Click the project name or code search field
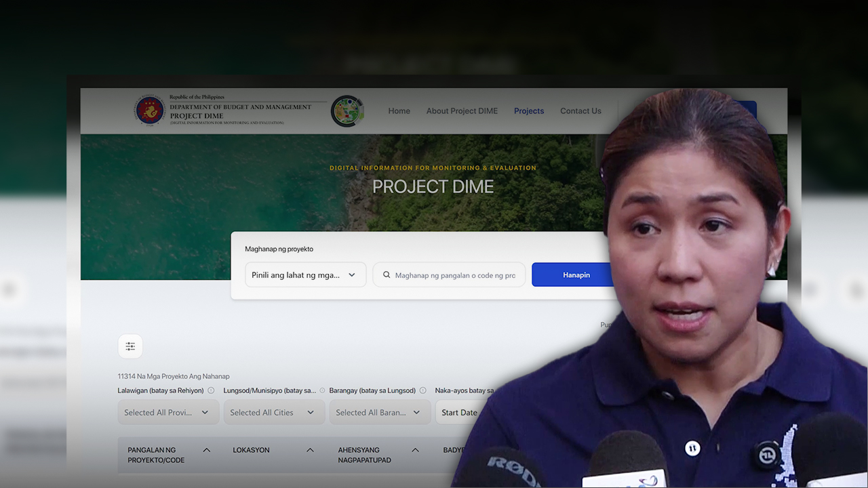Viewport: 868px width, 488px height. [449, 275]
